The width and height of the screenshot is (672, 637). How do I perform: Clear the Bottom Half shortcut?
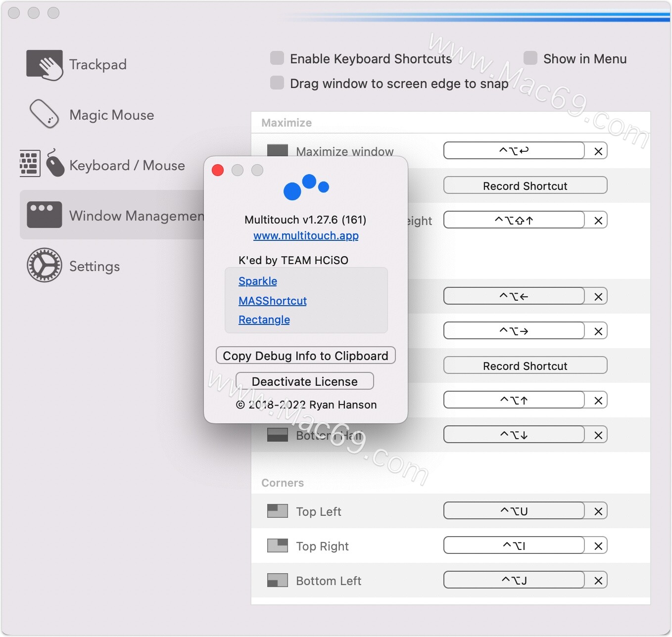click(598, 435)
